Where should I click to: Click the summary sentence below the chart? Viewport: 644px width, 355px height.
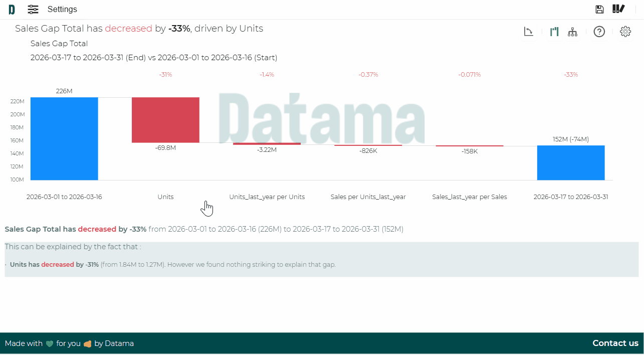click(204, 229)
